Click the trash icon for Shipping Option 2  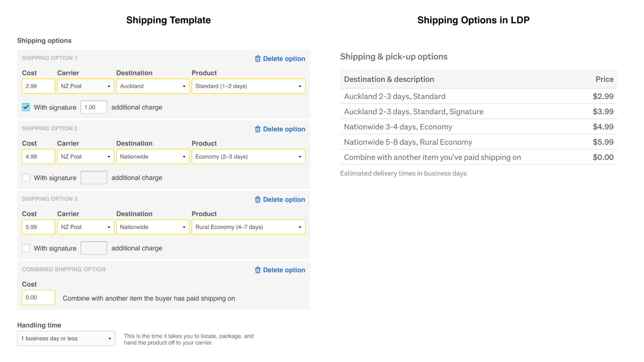(x=258, y=129)
